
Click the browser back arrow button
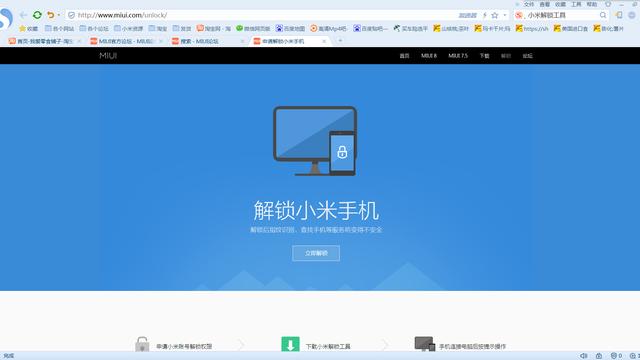[x=23, y=15]
